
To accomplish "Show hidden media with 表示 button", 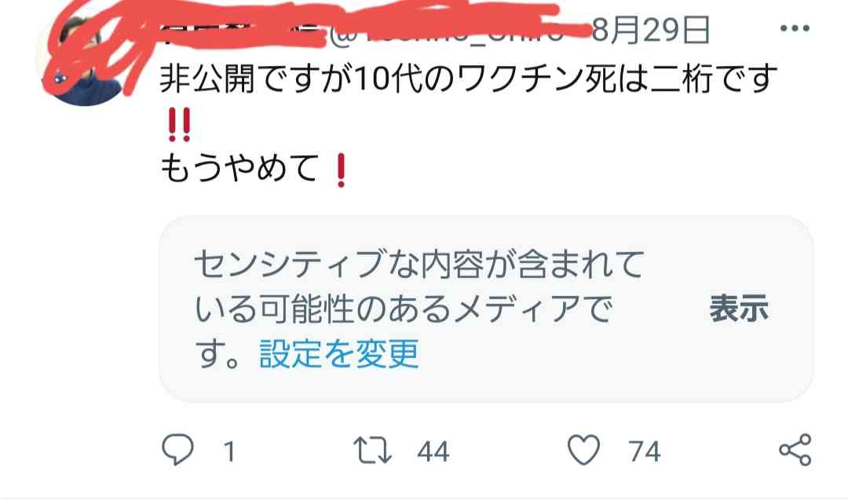I will 739,309.
